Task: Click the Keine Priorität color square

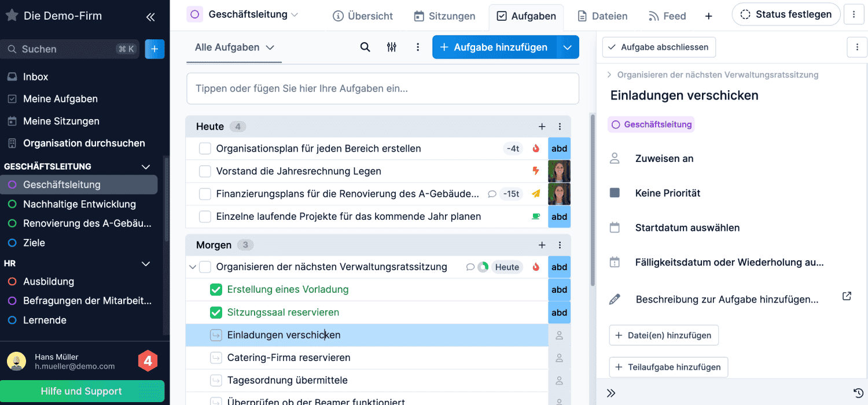Action: click(615, 193)
